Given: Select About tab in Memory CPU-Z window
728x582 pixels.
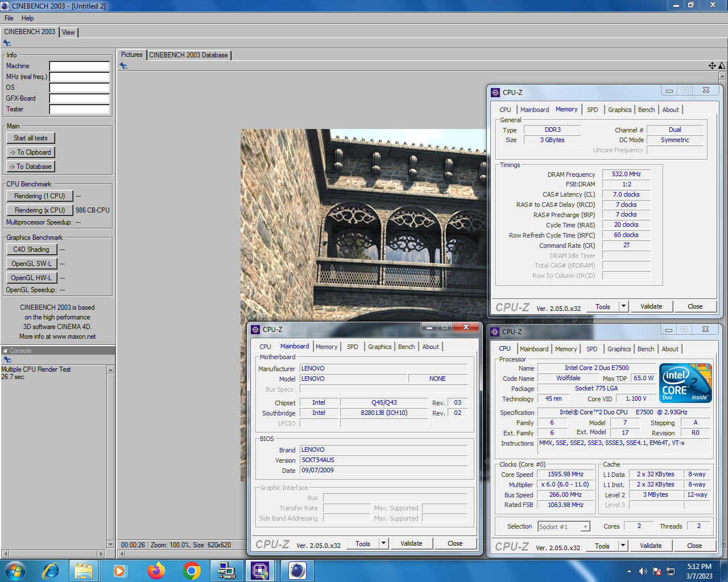Looking at the screenshot, I should click(670, 110).
